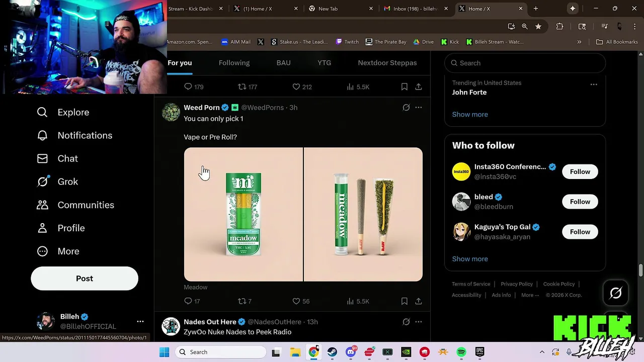Open Epic Games from the taskbar

point(480,352)
